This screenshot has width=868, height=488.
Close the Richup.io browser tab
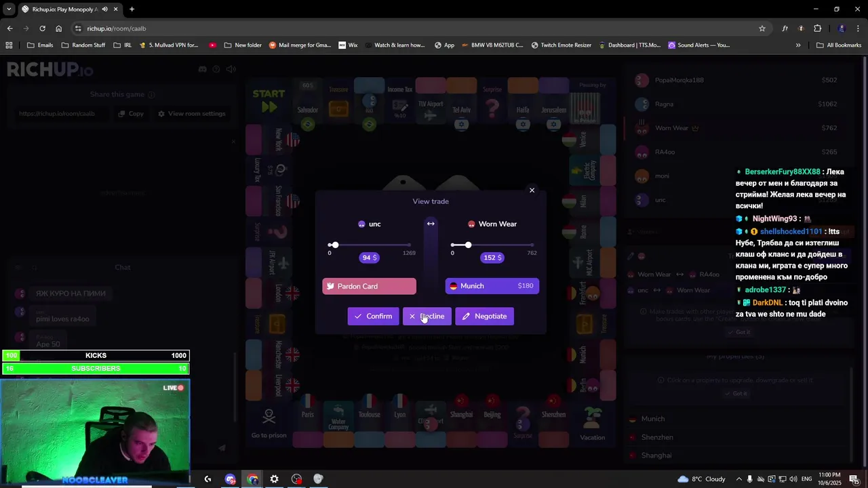pos(116,9)
